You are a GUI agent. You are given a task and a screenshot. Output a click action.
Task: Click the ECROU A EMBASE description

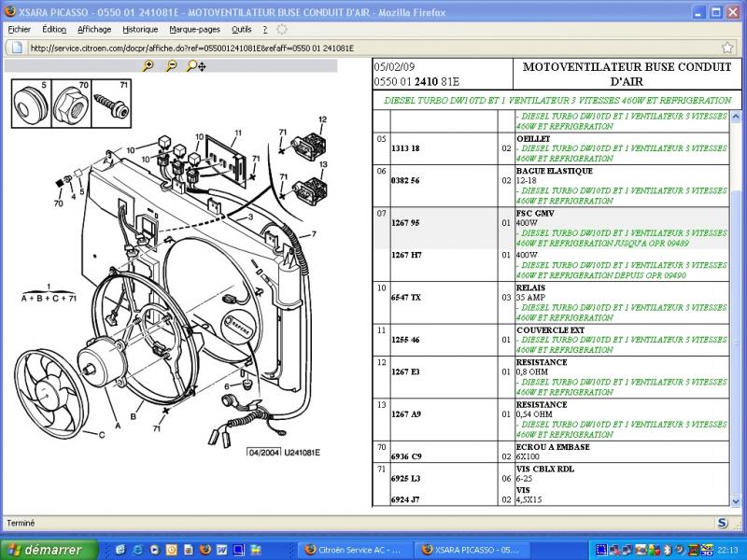pos(553,447)
